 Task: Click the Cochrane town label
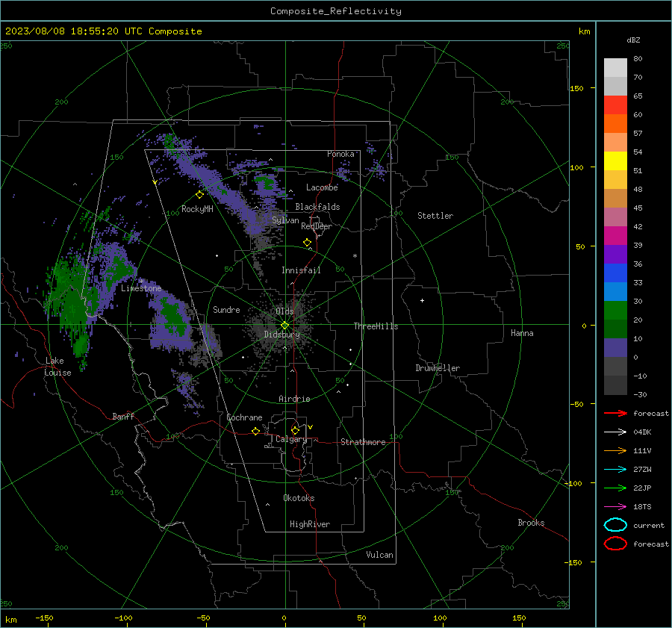coord(244,417)
